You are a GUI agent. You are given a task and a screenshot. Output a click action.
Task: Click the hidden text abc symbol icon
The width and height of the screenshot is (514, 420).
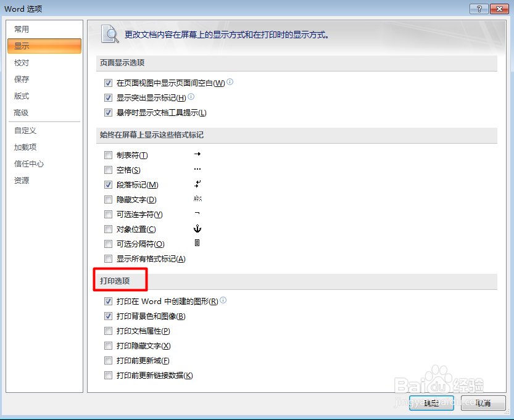pos(197,199)
